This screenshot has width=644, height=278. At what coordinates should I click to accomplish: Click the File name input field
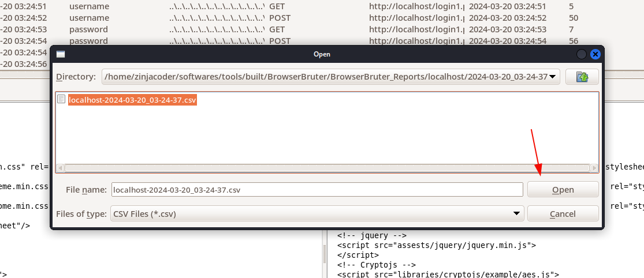pyautogui.click(x=317, y=189)
